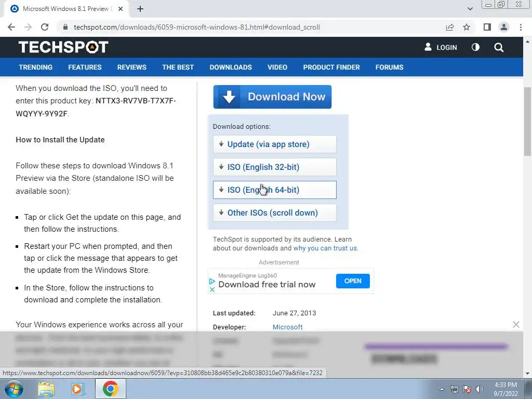Image resolution: width=532 pixels, height=399 pixels.
Task: Click the site security lock icon
Action: 65,27
